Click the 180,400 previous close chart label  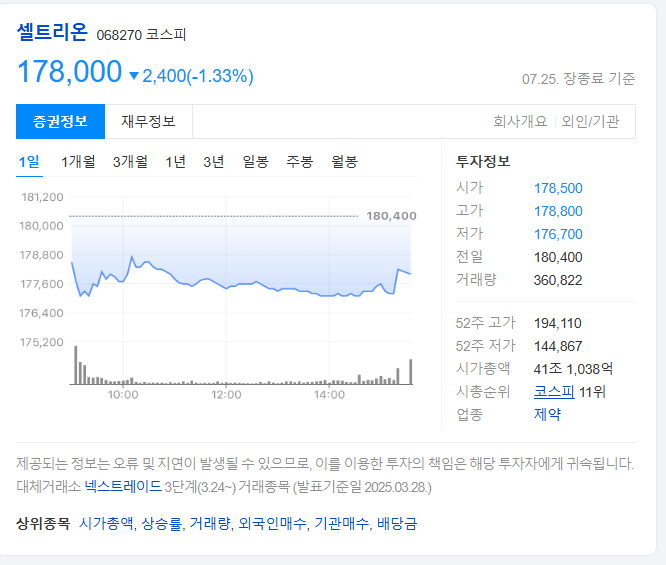click(x=392, y=216)
